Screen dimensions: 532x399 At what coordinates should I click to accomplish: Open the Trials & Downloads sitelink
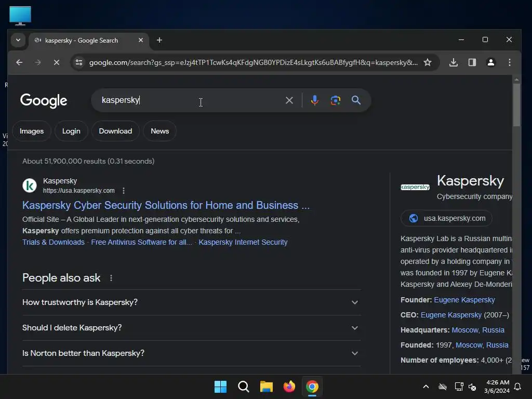tap(54, 242)
